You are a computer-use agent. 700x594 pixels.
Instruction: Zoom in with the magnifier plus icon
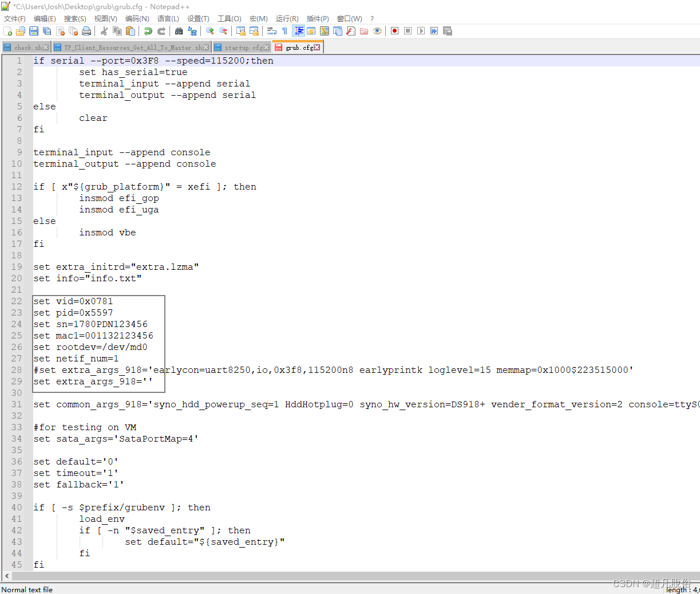coord(210,31)
